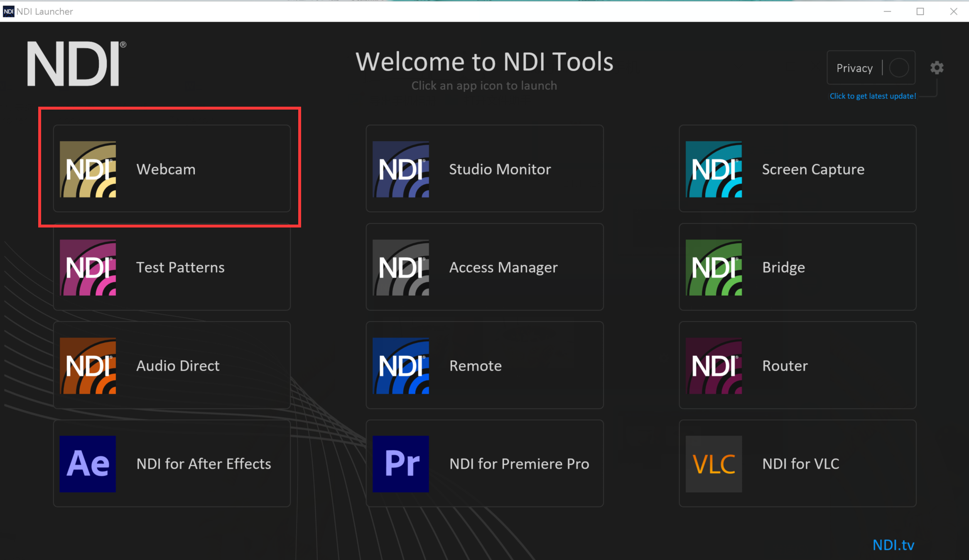This screenshot has width=969, height=560.
Task: Click the large NDI logo
Action: pyautogui.click(x=76, y=64)
